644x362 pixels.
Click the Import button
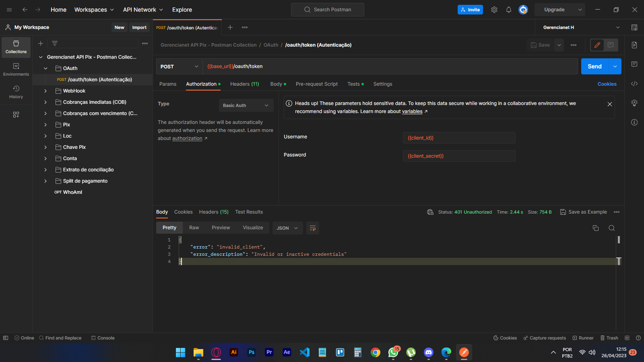(x=139, y=27)
